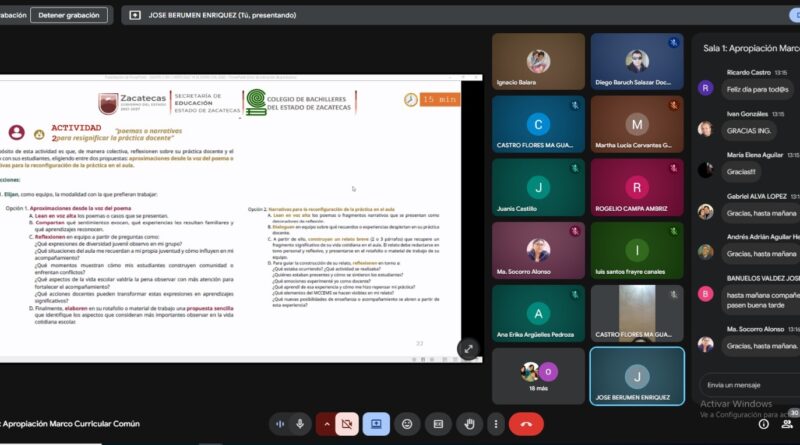Stop presenting with the share screen button
Screen dimensions: 800x445
coord(377,424)
